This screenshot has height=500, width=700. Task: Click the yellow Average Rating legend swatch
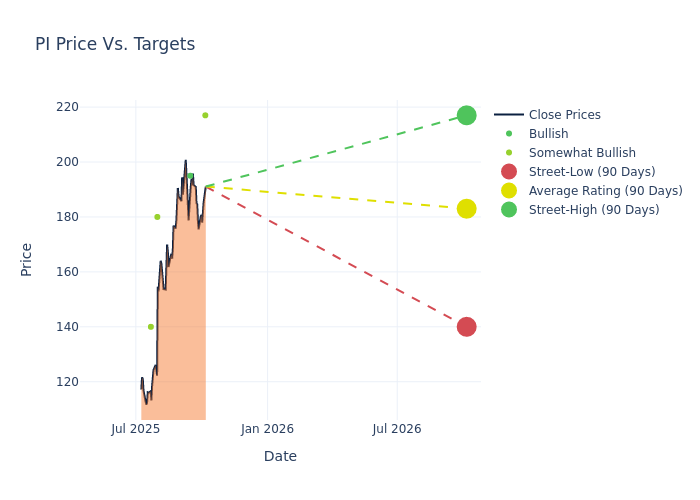pos(509,191)
